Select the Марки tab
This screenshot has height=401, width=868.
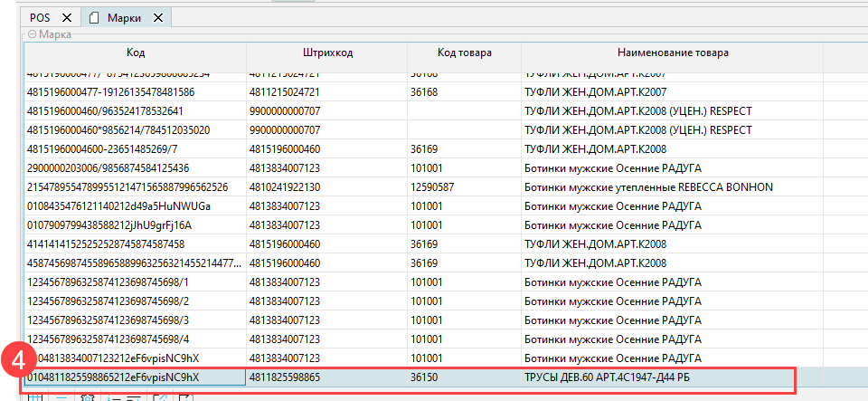[122, 17]
